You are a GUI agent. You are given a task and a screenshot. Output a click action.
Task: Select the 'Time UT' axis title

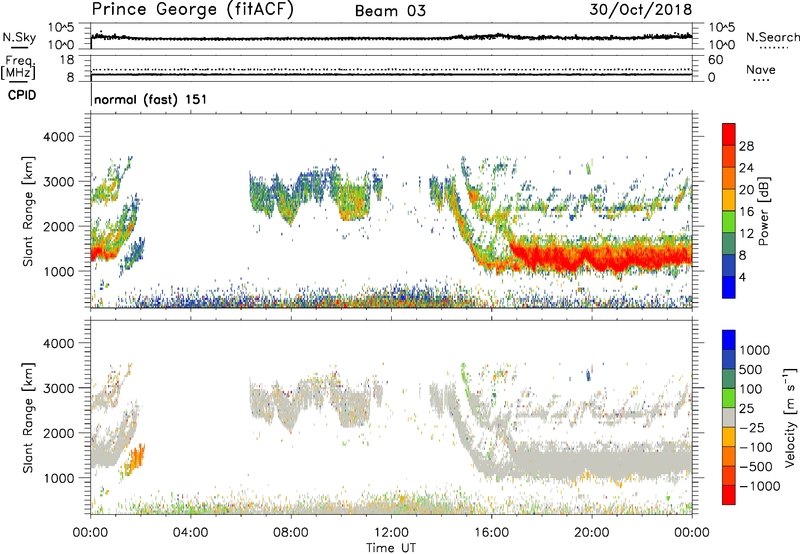391,548
